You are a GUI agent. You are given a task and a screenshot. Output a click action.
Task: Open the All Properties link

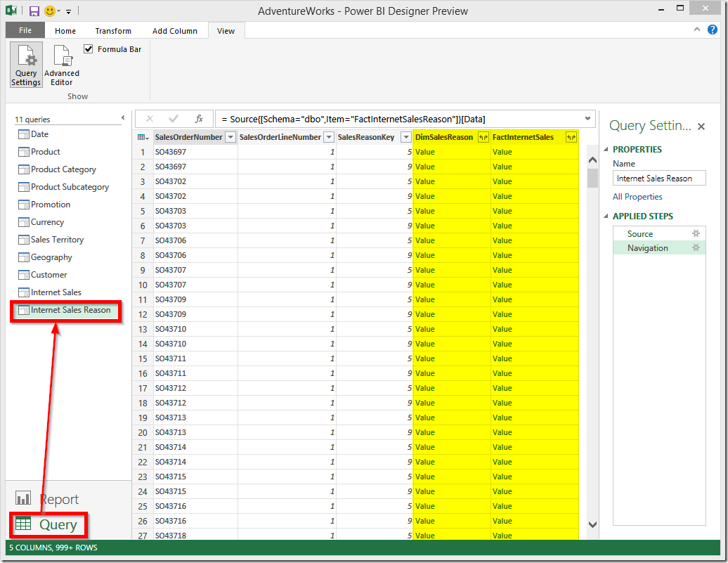click(637, 197)
